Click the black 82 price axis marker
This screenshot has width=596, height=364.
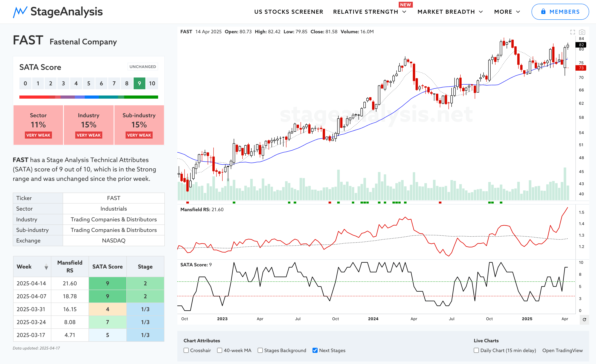pos(581,45)
